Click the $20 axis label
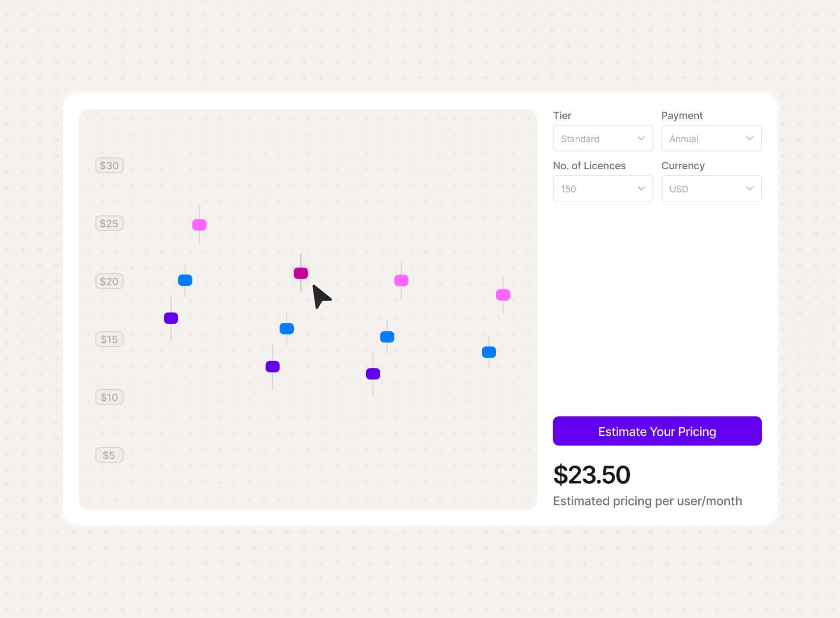 tap(109, 281)
